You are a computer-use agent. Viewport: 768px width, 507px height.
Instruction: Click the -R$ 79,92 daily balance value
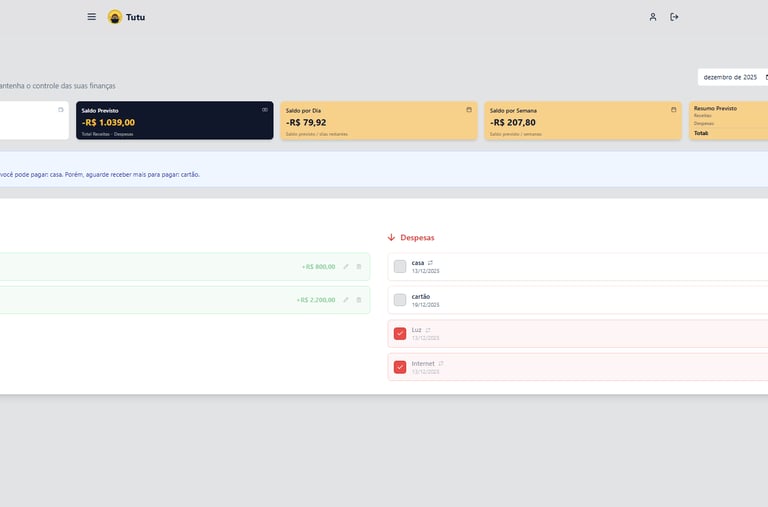click(306, 122)
